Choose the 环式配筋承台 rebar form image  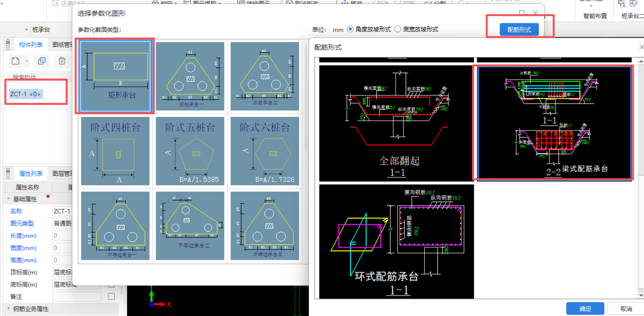coord(396,241)
